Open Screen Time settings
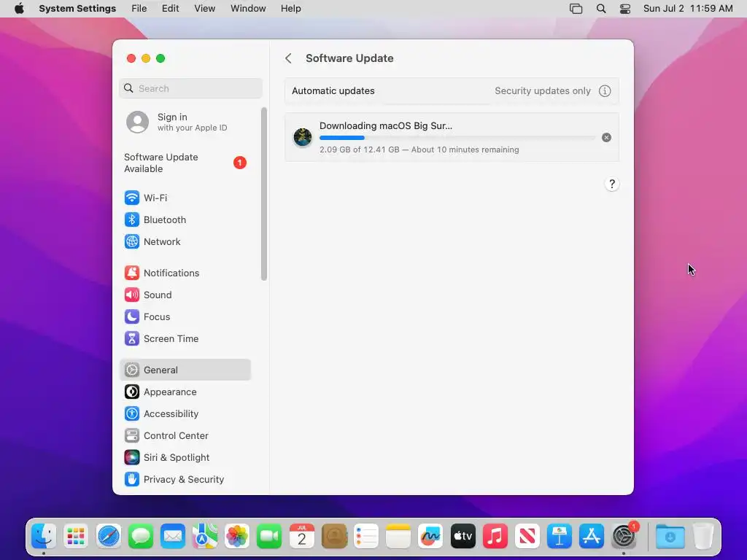 pos(185,338)
